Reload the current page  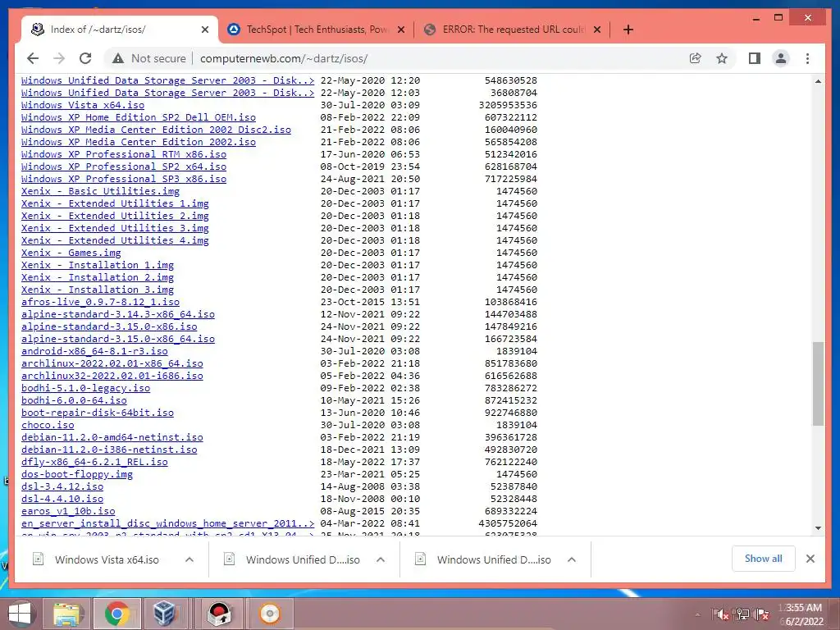85,58
